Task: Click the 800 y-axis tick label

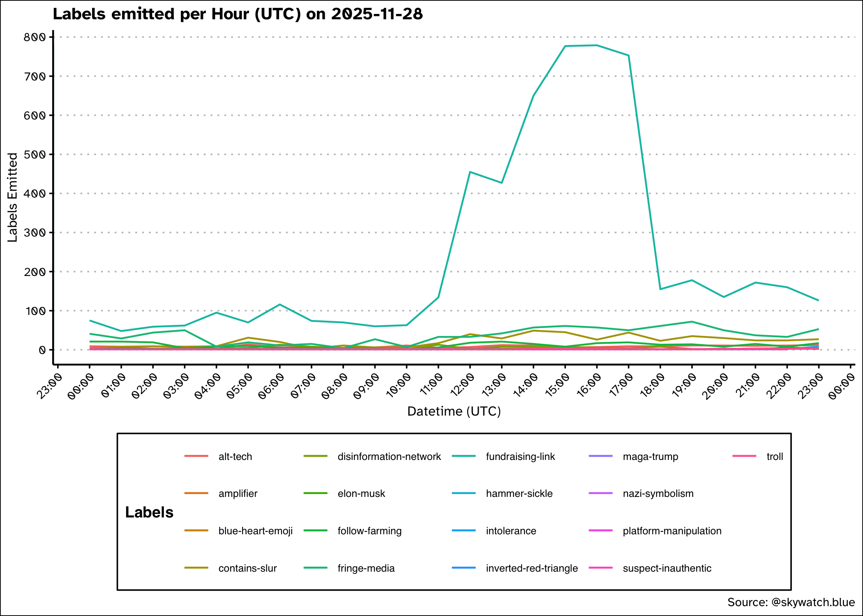Action: [x=35, y=37]
